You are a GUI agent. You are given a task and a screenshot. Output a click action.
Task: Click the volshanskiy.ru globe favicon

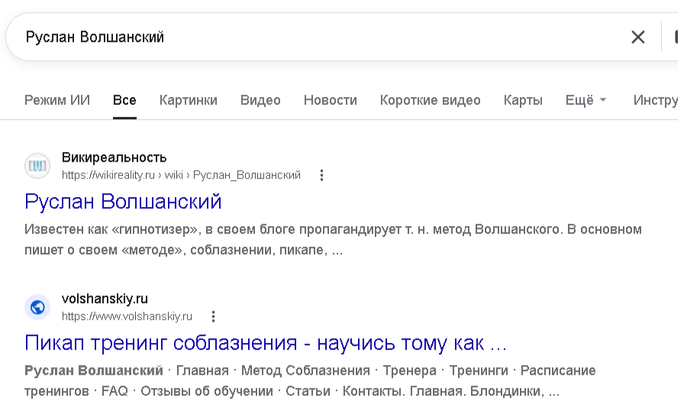click(x=38, y=307)
